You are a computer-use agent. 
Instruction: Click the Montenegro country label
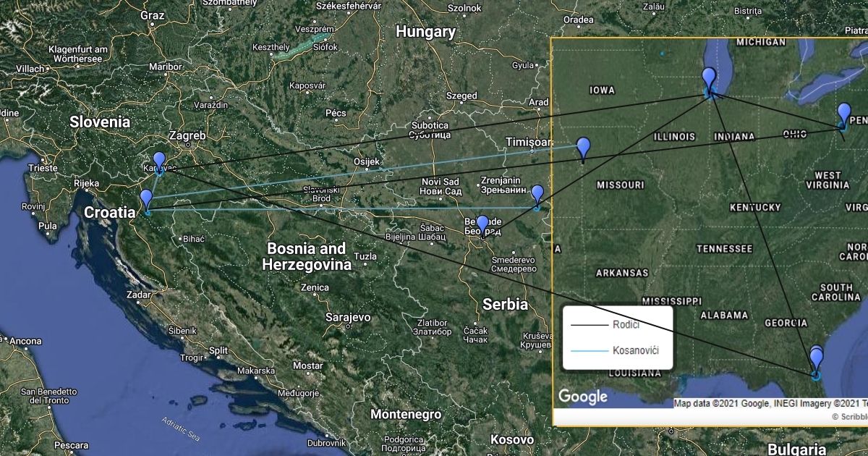(x=405, y=415)
